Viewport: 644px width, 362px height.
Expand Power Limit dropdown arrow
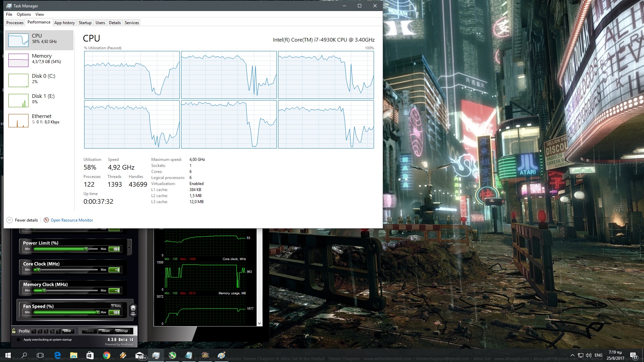tap(129, 248)
